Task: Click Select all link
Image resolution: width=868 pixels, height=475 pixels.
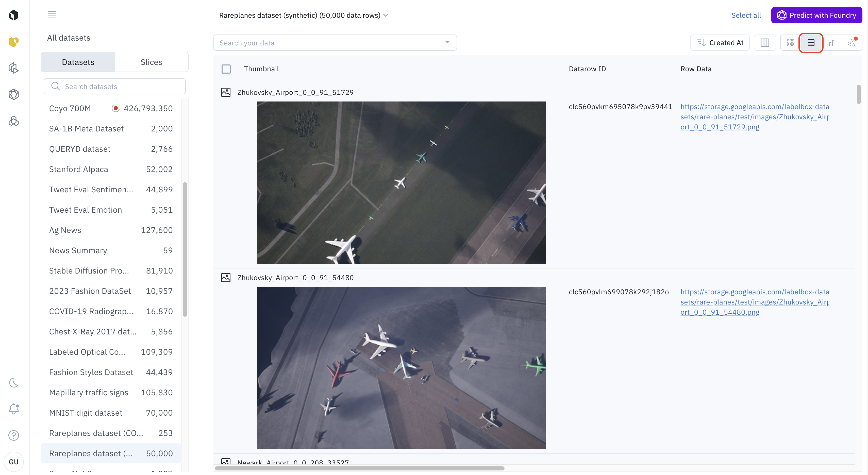Action: pyautogui.click(x=746, y=15)
